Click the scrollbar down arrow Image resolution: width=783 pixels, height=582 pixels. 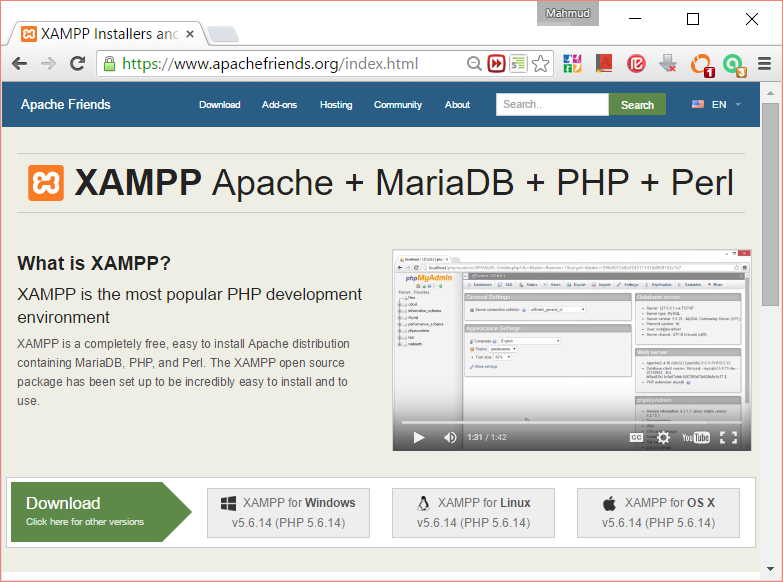[770, 569]
